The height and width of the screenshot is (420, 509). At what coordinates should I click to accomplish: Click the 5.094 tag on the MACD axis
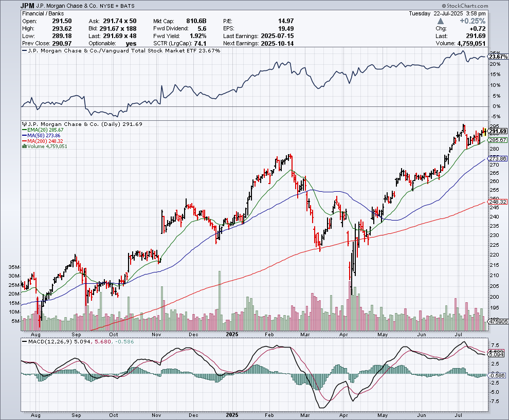pyautogui.click(x=497, y=354)
